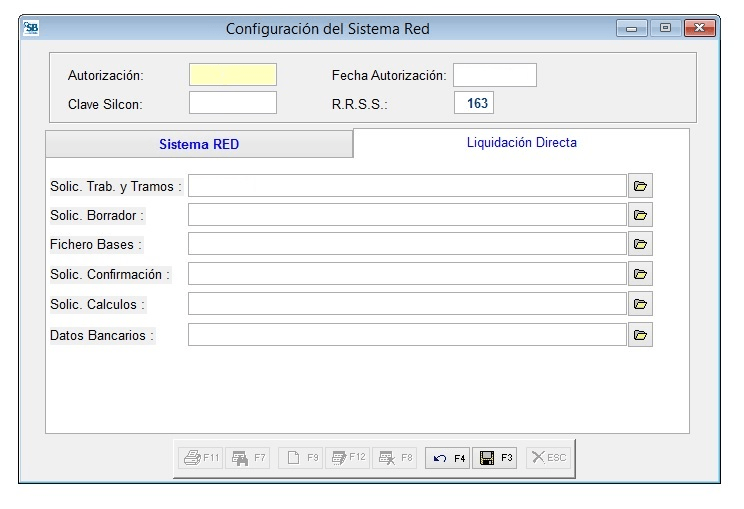The height and width of the screenshot is (509, 744).
Task: Minimize the Configuración del Sistema Red window
Action: pos(632,28)
